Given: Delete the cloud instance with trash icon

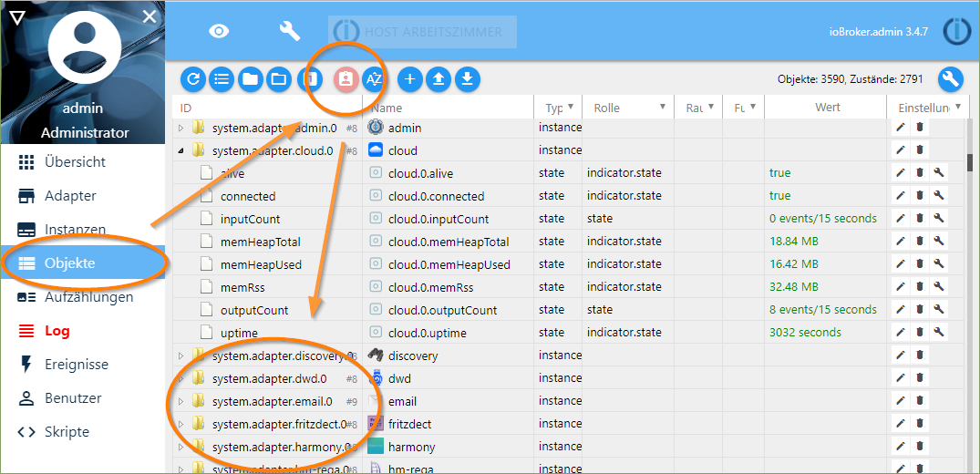Looking at the screenshot, I should [x=919, y=150].
